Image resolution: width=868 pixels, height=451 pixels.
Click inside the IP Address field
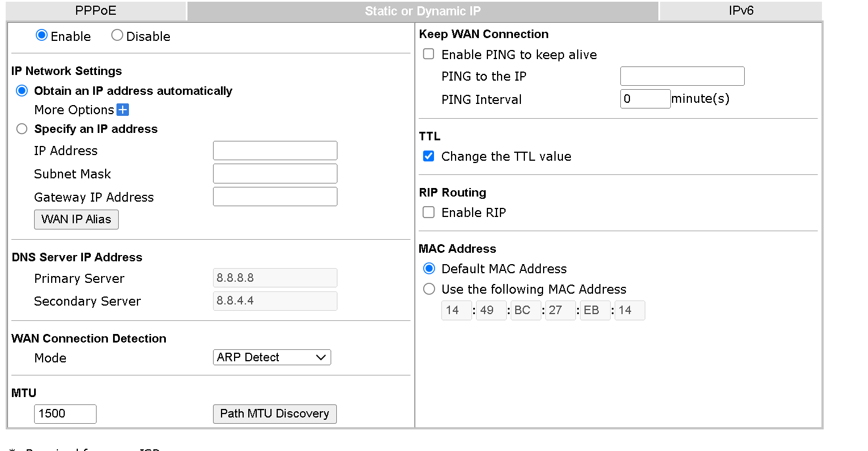point(275,150)
